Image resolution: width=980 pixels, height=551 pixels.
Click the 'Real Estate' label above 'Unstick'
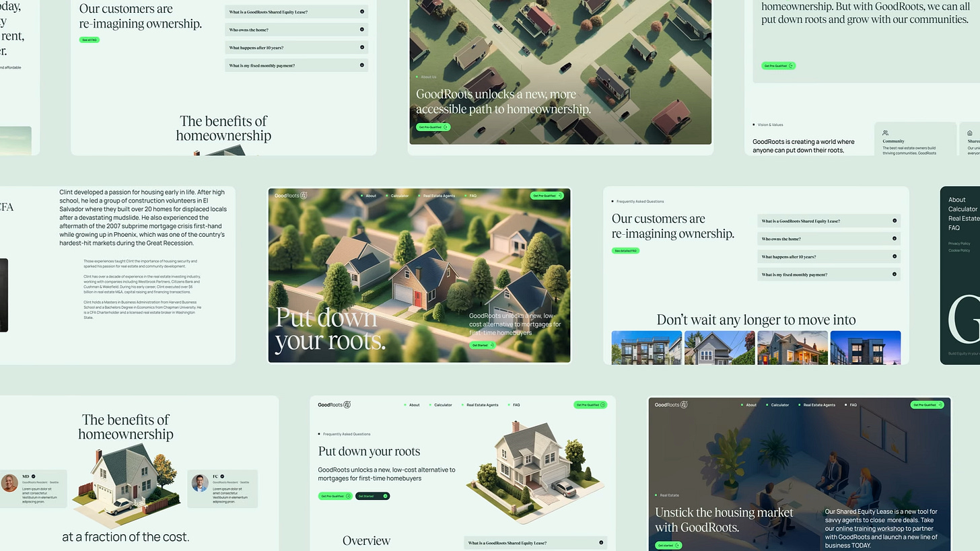coord(669,495)
